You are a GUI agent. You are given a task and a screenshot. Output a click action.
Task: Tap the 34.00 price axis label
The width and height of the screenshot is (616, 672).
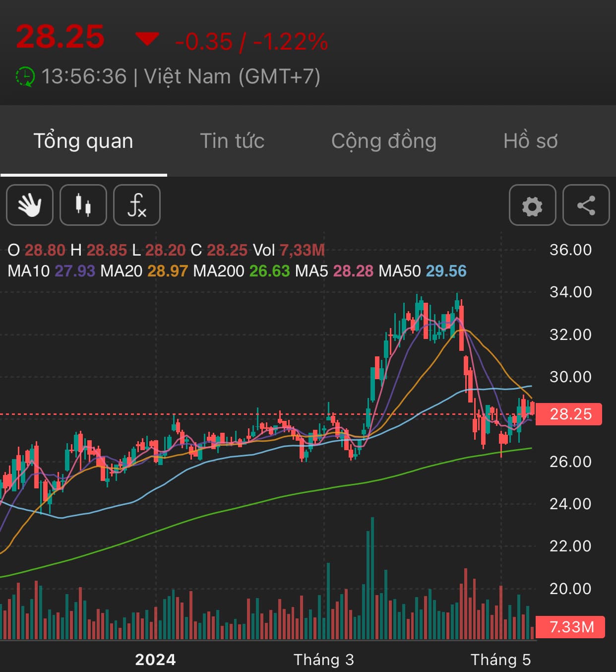[x=571, y=292]
